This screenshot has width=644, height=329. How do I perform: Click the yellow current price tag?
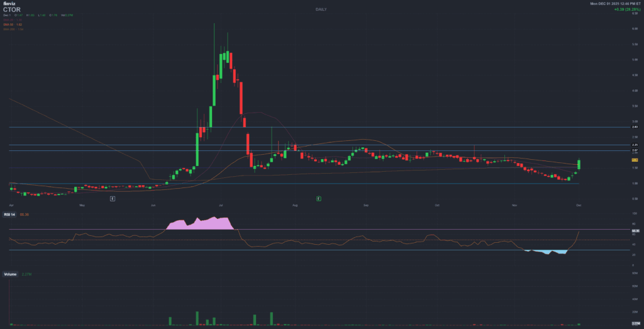[x=635, y=160]
